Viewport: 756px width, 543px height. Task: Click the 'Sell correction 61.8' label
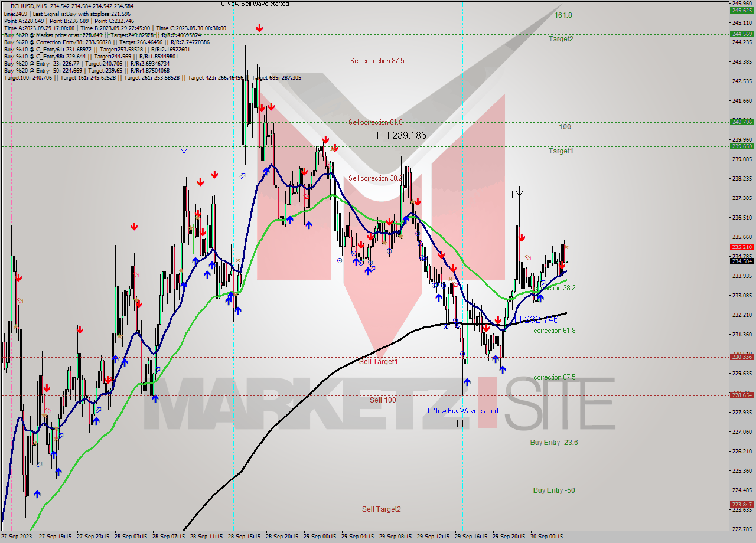pos(376,122)
